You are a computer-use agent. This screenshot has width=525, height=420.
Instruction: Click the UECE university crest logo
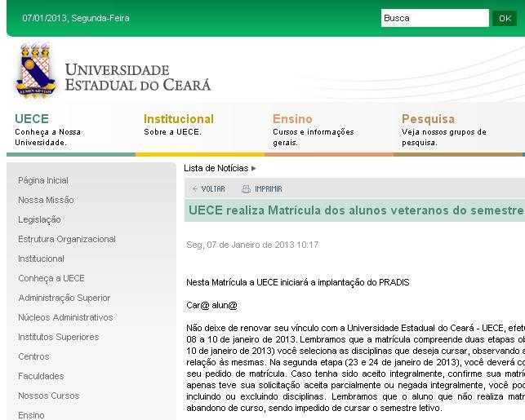(x=35, y=72)
